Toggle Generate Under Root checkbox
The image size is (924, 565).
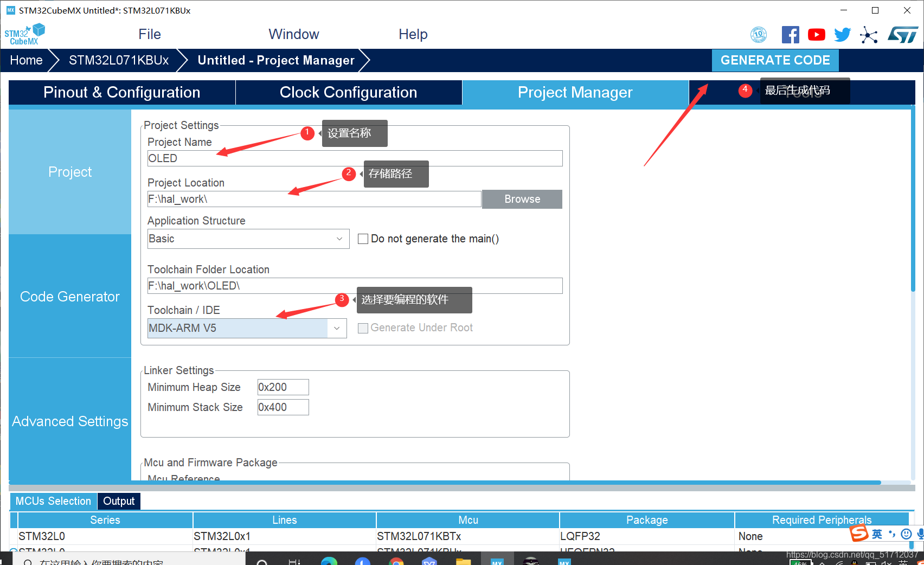pyautogui.click(x=363, y=328)
